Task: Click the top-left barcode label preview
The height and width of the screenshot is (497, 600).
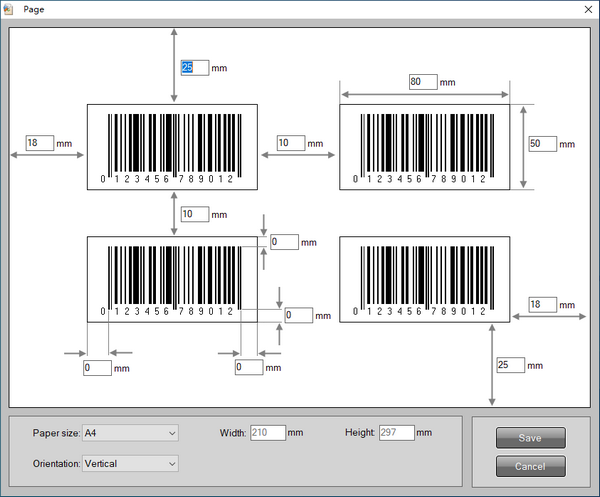Action: point(172,147)
